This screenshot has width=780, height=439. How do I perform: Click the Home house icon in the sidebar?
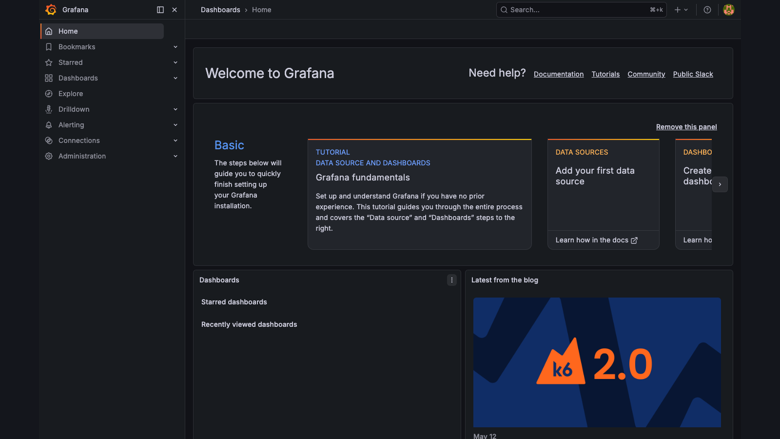click(x=49, y=31)
